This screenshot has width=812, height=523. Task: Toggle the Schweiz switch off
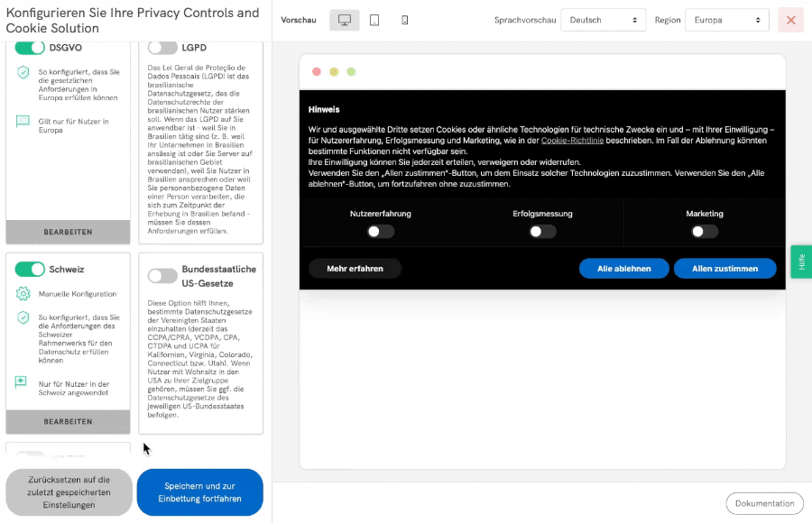tap(30, 269)
